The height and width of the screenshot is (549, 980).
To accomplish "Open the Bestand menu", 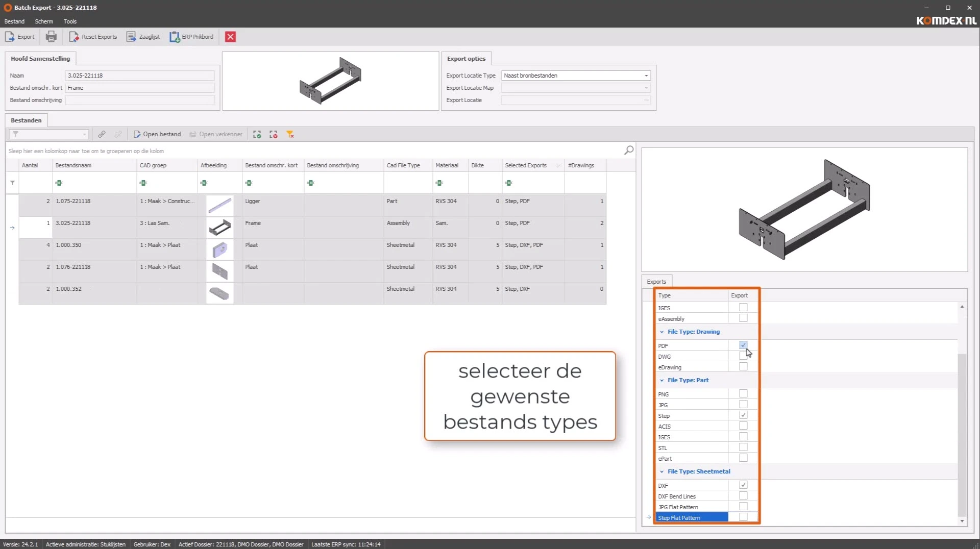I will pyautogui.click(x=14, y=21).
